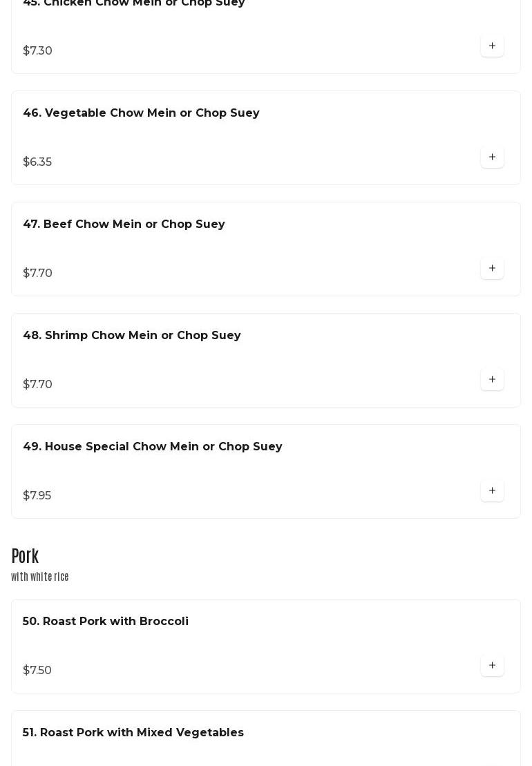Image resolution: width=532 pixels, height=766 pixels.
Task: Add Chicken Chow Mein using plus icon
Action: click(x=492, y=46)
